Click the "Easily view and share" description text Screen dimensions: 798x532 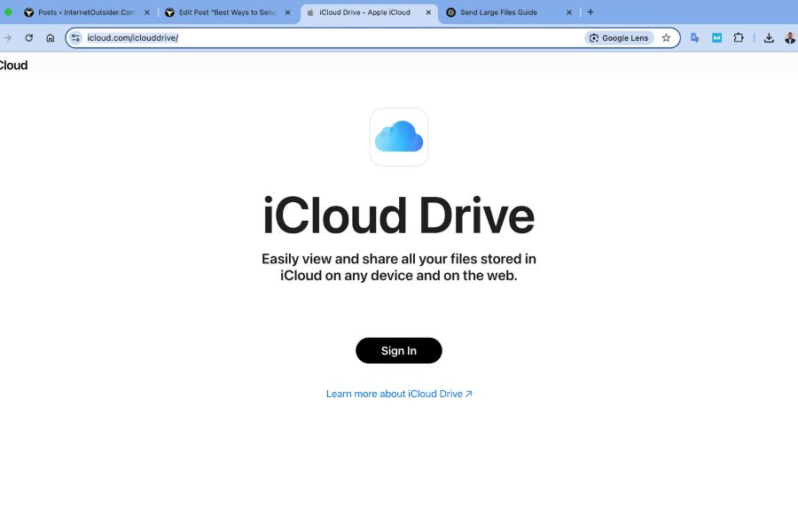pos(398,267)
